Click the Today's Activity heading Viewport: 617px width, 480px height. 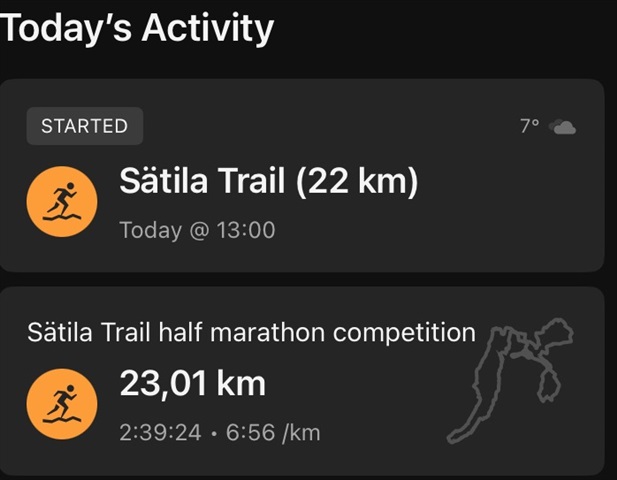tap(137, 27)
